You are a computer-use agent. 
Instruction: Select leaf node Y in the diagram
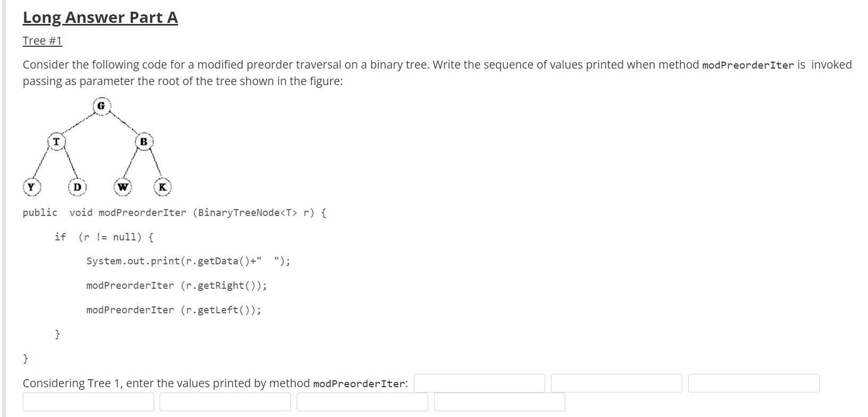click(x=31, y=187)
